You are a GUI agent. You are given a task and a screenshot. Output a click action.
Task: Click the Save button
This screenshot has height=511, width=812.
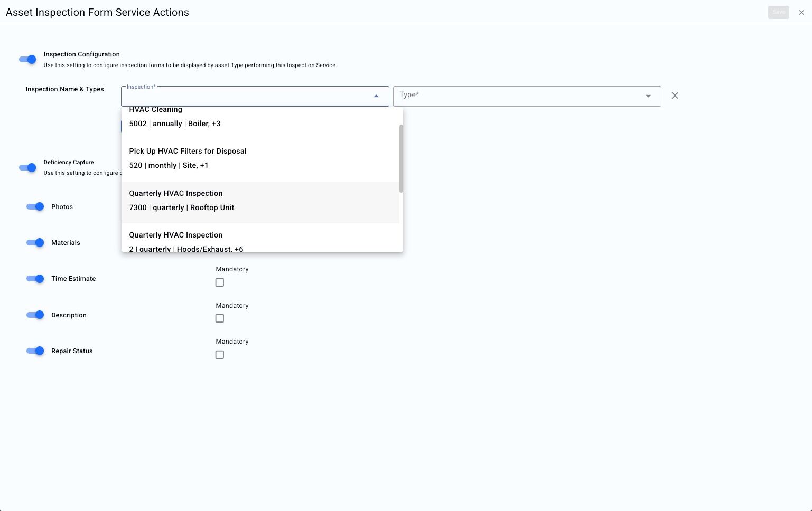coord(778,12)
